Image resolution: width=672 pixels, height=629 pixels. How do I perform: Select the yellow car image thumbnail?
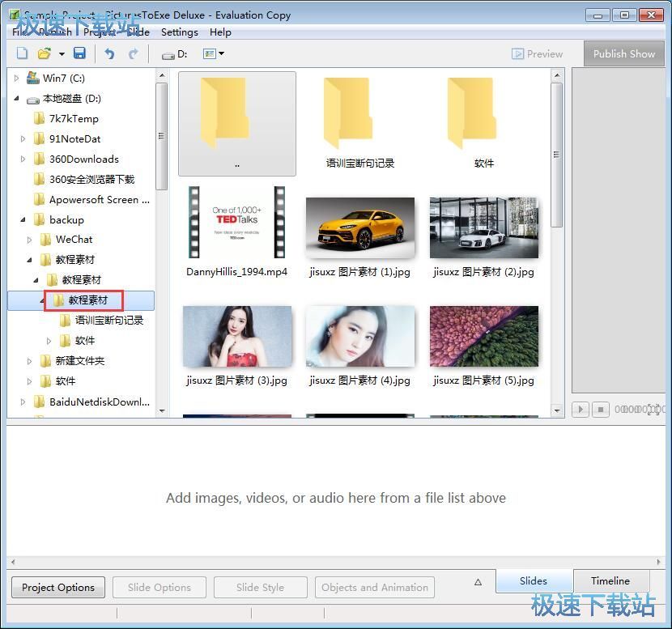(x=360, y=227)
